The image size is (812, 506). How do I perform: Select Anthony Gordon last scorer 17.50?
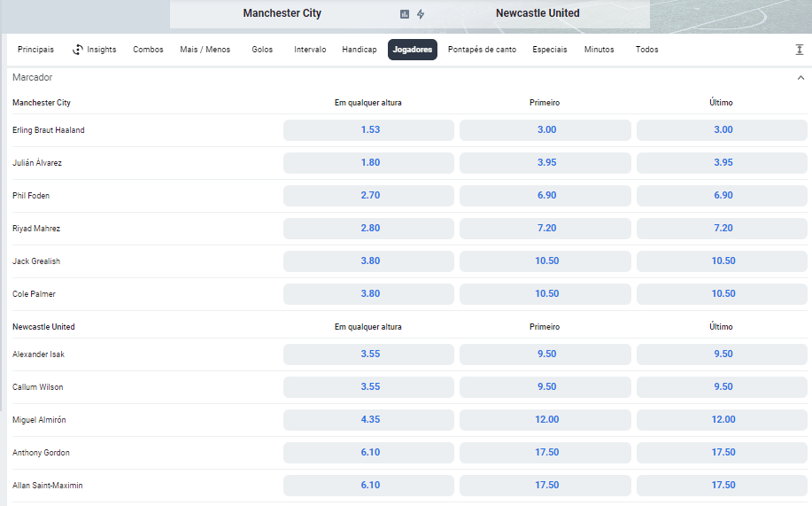pos(722,453)
